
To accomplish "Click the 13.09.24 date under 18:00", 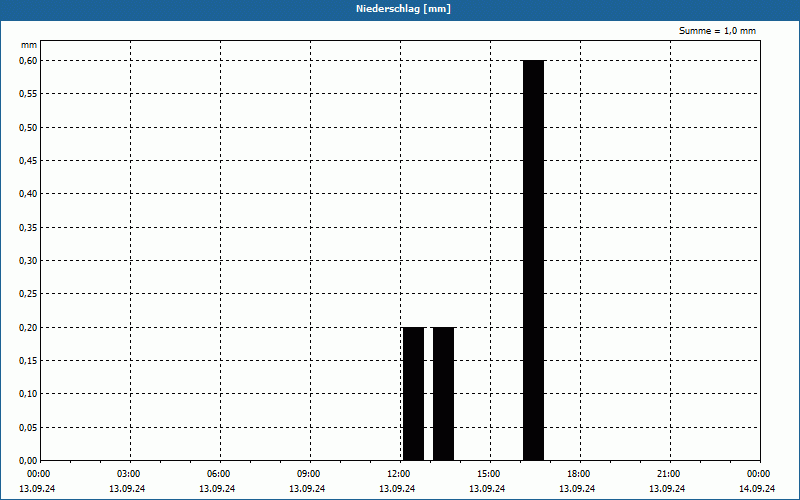I will [577, 489].
